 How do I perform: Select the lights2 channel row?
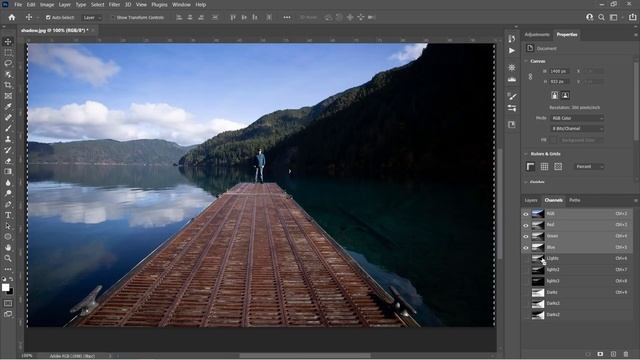pyautogui.click(x=577, y=270)
